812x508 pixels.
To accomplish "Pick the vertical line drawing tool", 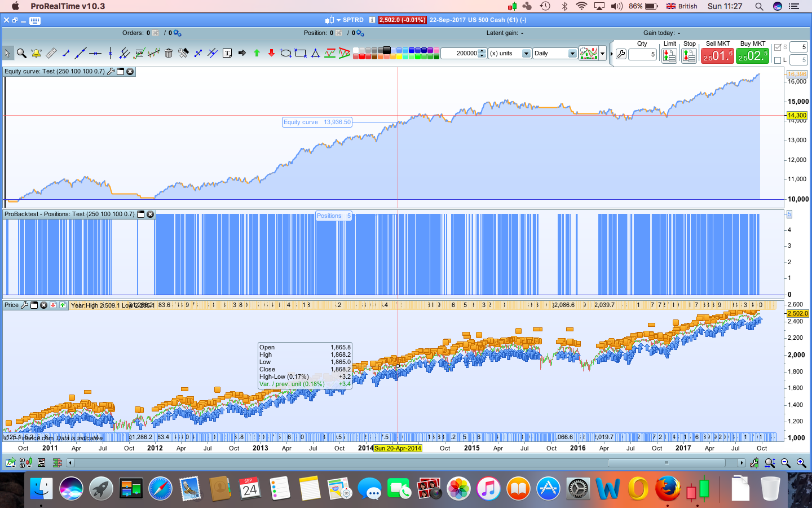I will [x=110, y=53].
